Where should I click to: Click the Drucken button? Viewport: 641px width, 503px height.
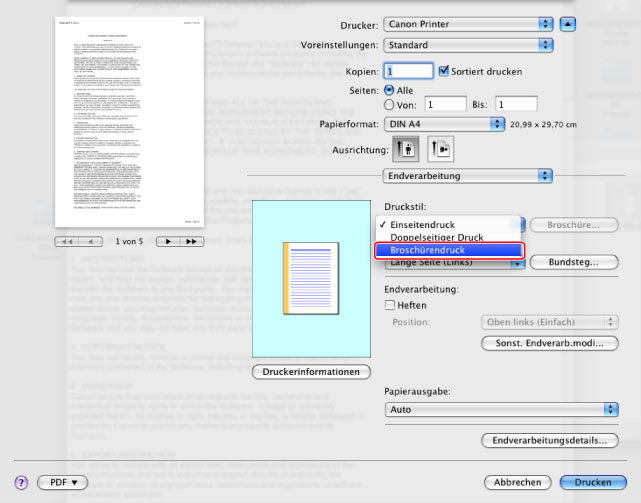pyautogui.click(x=592, y=482)
